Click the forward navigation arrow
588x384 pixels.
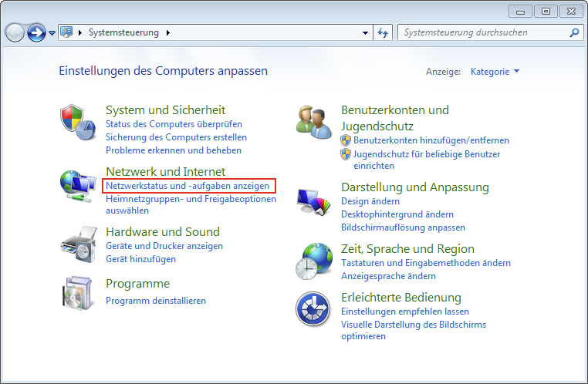click(x=36, y=33)
